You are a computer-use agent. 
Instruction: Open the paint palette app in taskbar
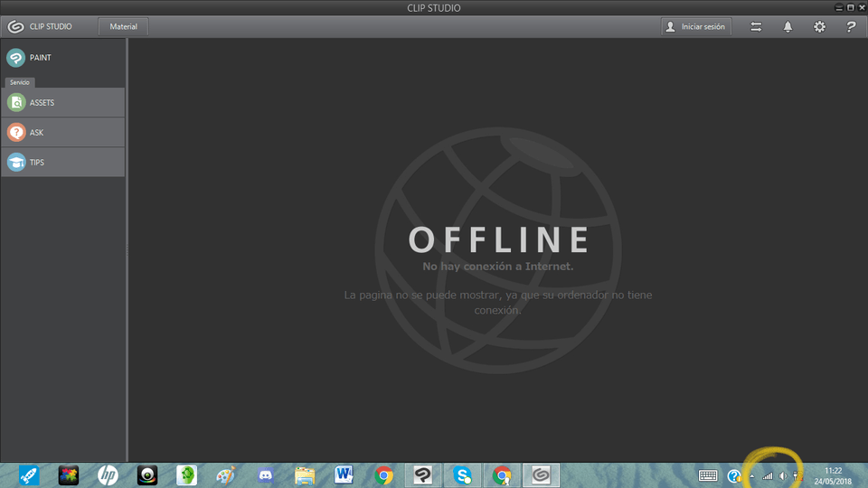point(226,475)
